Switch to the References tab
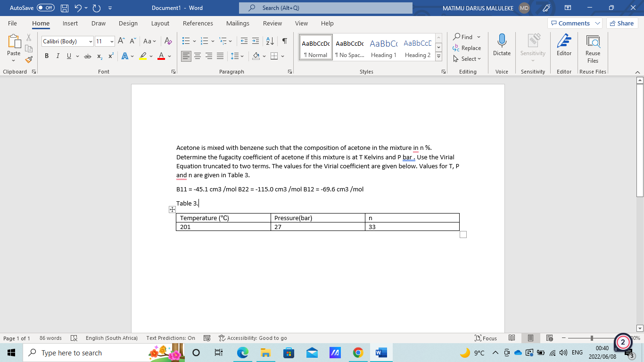This screenshot has width=644, height=362. [198, 23]
